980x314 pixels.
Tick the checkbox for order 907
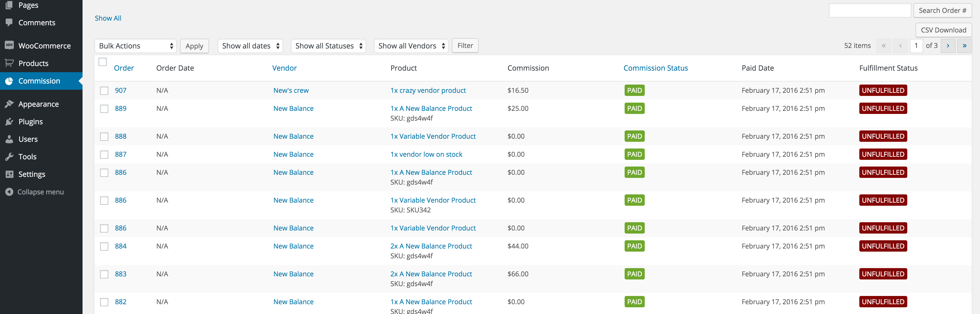click(104, 90)
